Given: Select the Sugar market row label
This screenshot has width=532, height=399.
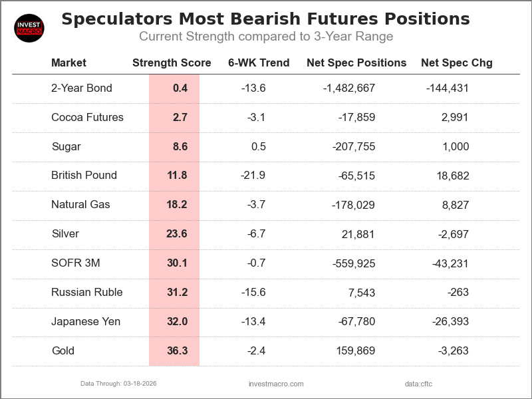Looking at the screenshot, I should pyautogui.click(x=66, y=147).
